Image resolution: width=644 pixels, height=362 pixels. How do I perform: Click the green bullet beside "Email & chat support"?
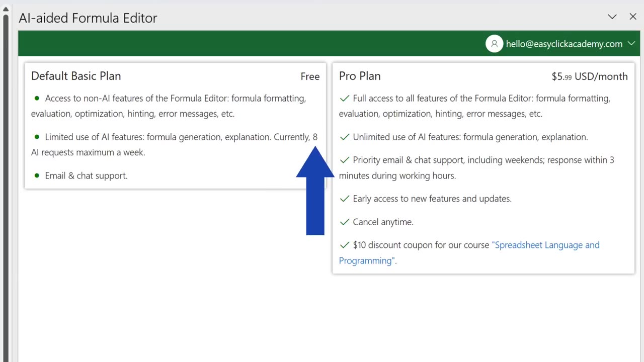click(37, 175)
